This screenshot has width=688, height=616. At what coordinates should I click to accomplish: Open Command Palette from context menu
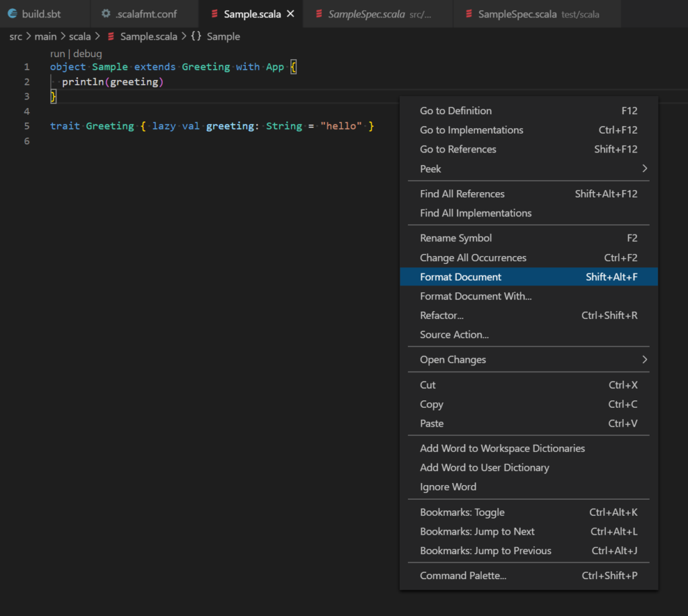click(x=463, y=576)
